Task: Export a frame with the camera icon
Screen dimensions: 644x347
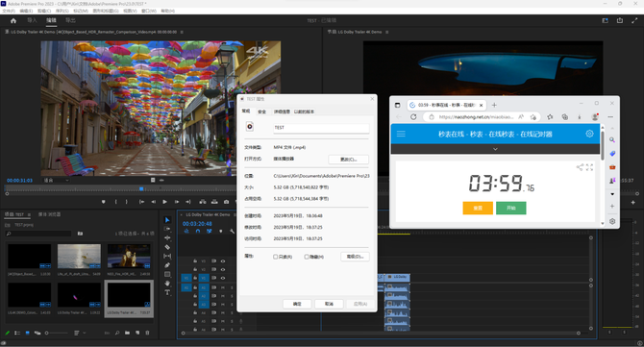Action: point(226,202)
